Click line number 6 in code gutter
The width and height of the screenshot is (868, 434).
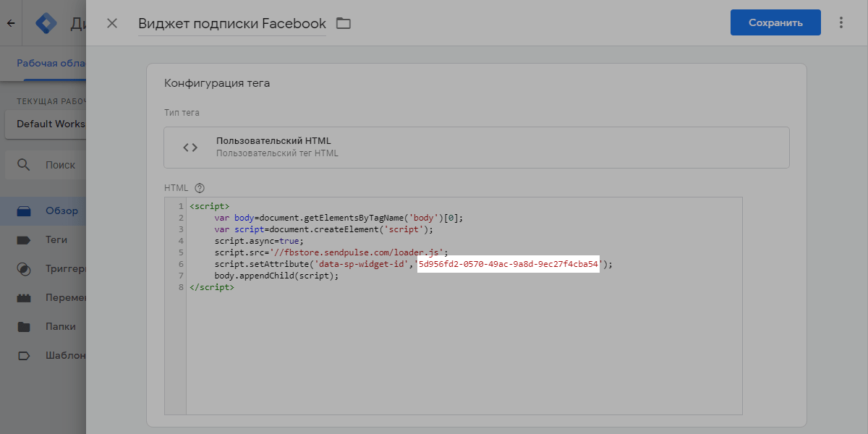pos(180,264)
